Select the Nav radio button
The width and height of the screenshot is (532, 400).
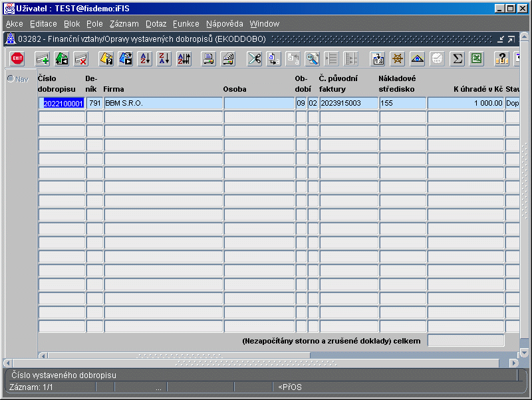click(x=11, y=78)
